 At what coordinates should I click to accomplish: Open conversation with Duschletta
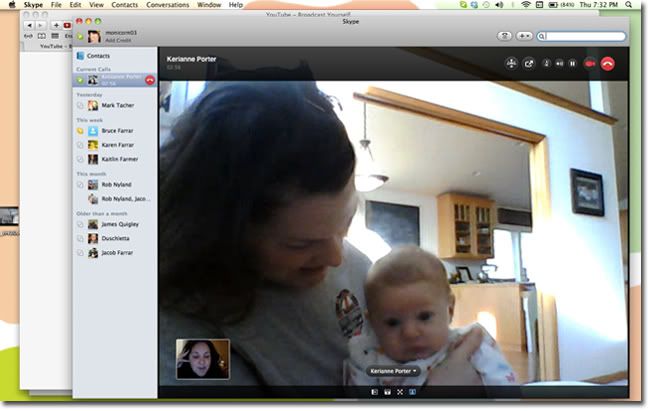(x=115, y=238)
